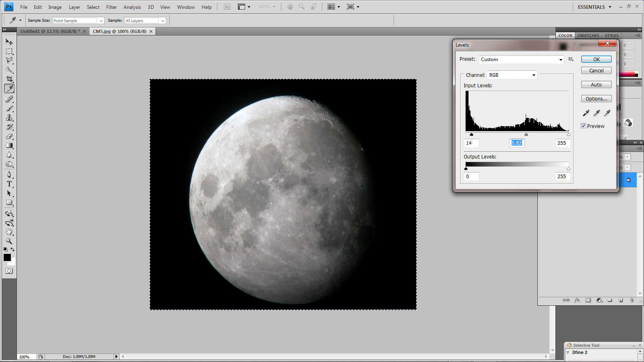The image size is (644, 362).
Task: Click the midtone gray input slider
Action: pyautogui.click(x=526, y=135)
